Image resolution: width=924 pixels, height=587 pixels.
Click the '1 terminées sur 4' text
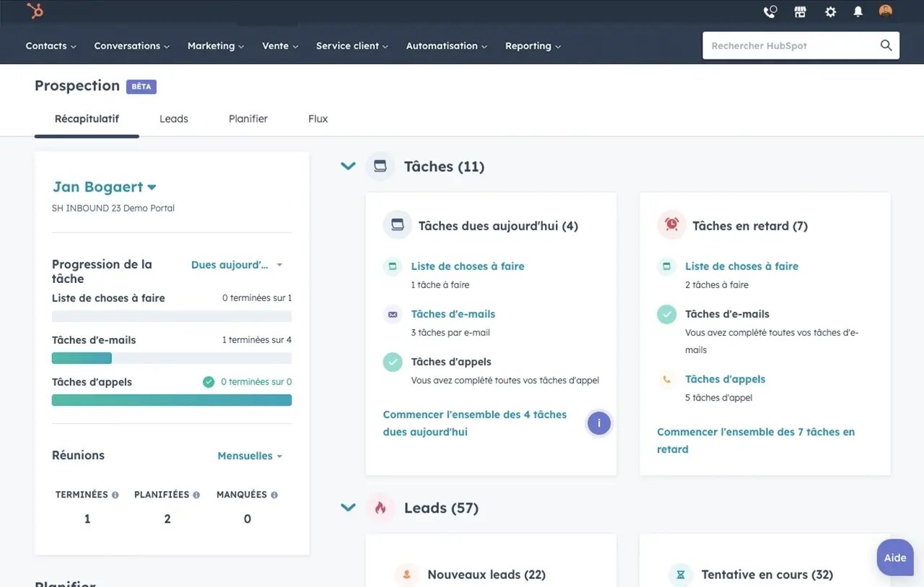[257, 340]
